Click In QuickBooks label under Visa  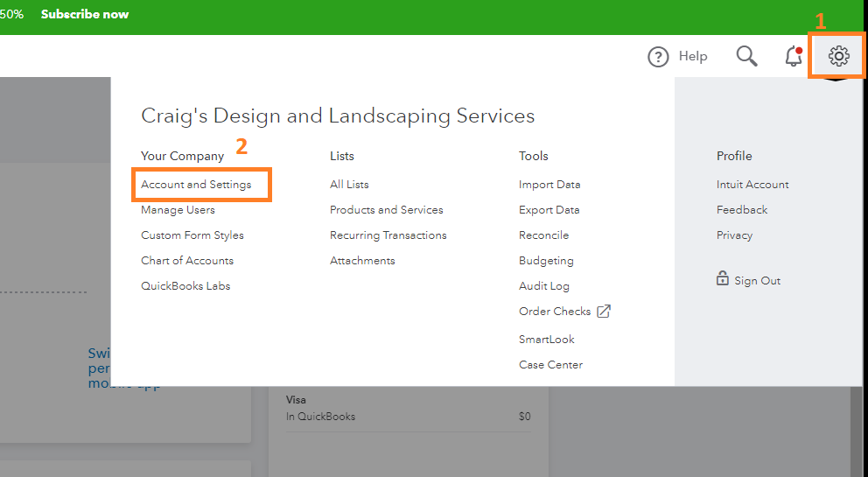pyautogui.click(x=320, y=416)
